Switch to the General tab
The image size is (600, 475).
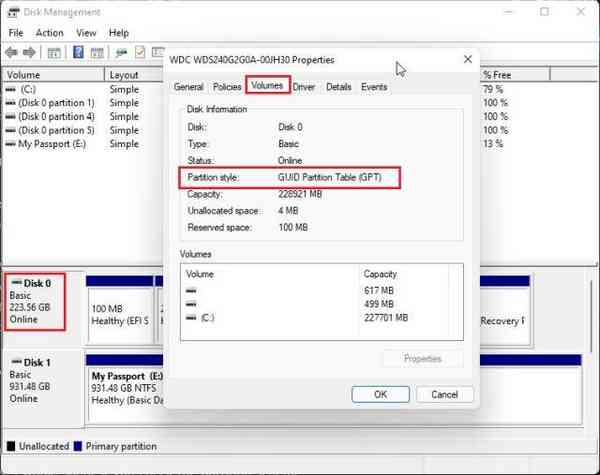pyautogui.click(x=188, y=87)
